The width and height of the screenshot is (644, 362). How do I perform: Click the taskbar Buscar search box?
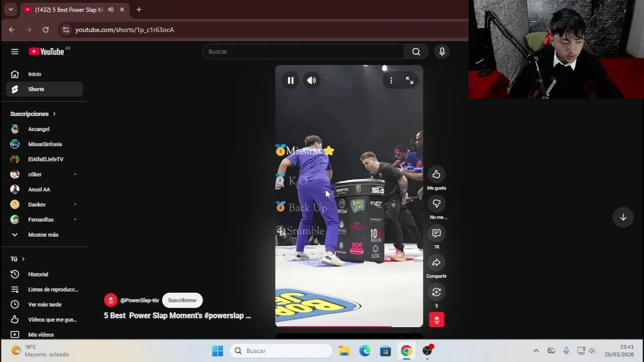[281, 351]
